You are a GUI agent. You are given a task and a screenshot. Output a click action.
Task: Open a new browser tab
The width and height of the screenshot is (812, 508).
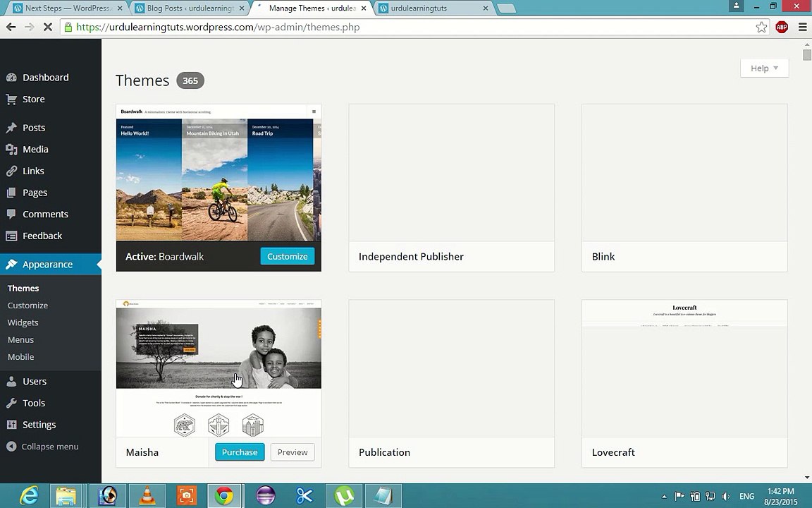(x=506, y=8)
